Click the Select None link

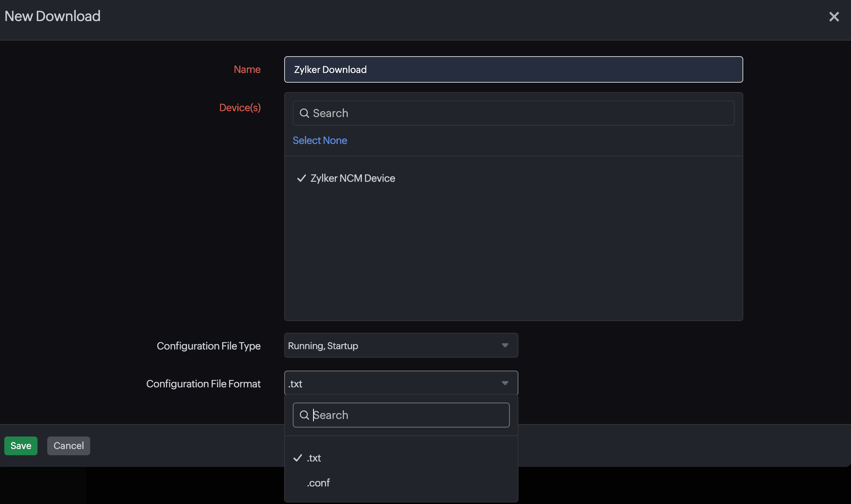coord(320,140)
